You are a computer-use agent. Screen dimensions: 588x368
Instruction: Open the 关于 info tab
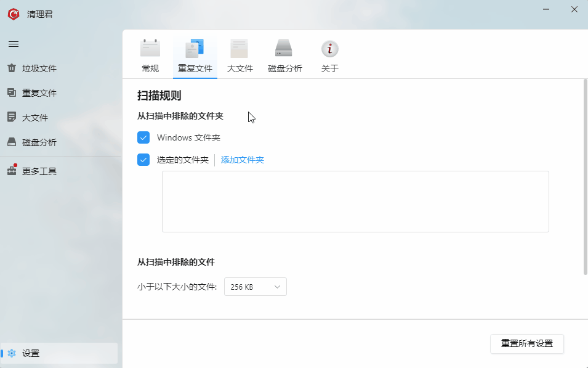pyautogui.click(x=330, y=56)
